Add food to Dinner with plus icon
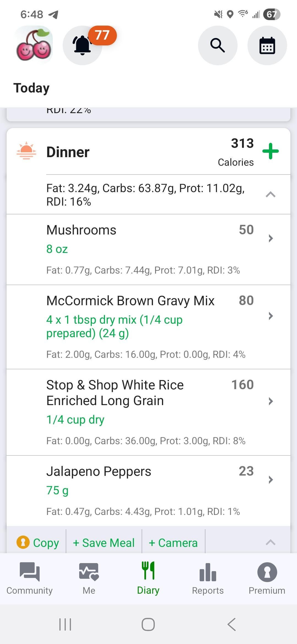The height and width of the screenshot is (644, 297). click(x=271, y=151)
